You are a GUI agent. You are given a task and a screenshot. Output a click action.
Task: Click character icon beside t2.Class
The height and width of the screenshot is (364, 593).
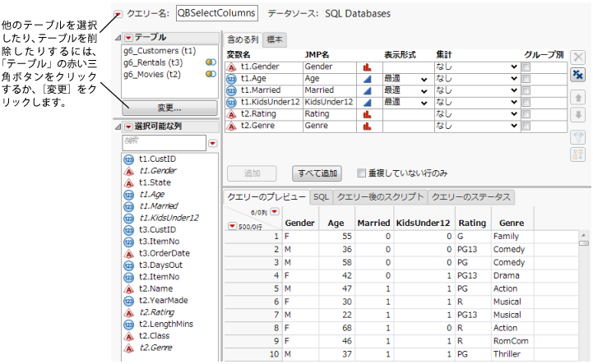129,336
